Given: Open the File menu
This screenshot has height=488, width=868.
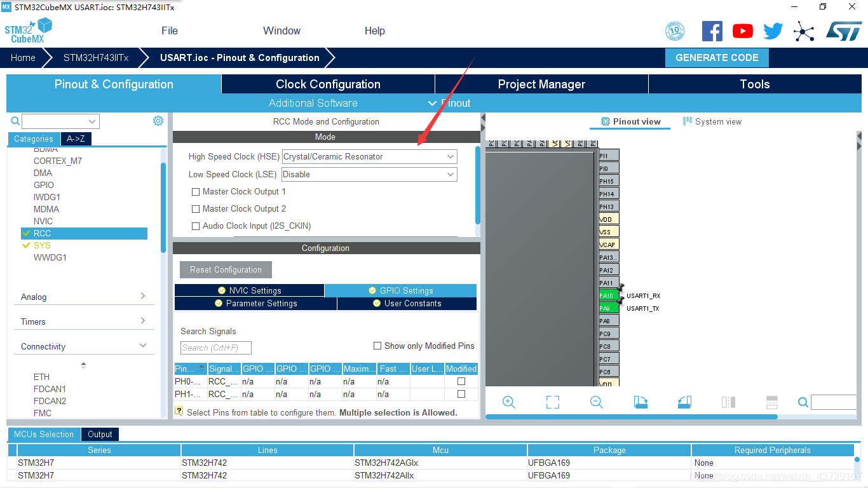Looking at the screenshot, I should click(170, 30).
